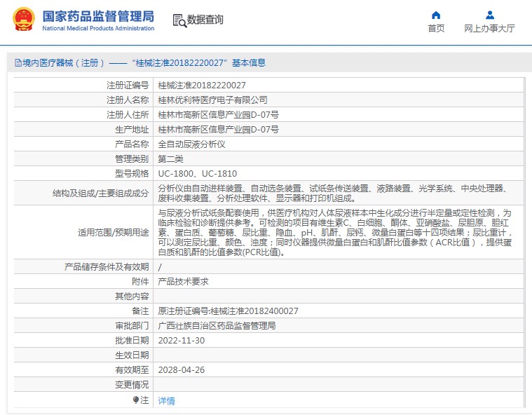Click the 生产地址 address value
Image resolution: width=532 pixels, height=415 pixels.
pos(219,129)
